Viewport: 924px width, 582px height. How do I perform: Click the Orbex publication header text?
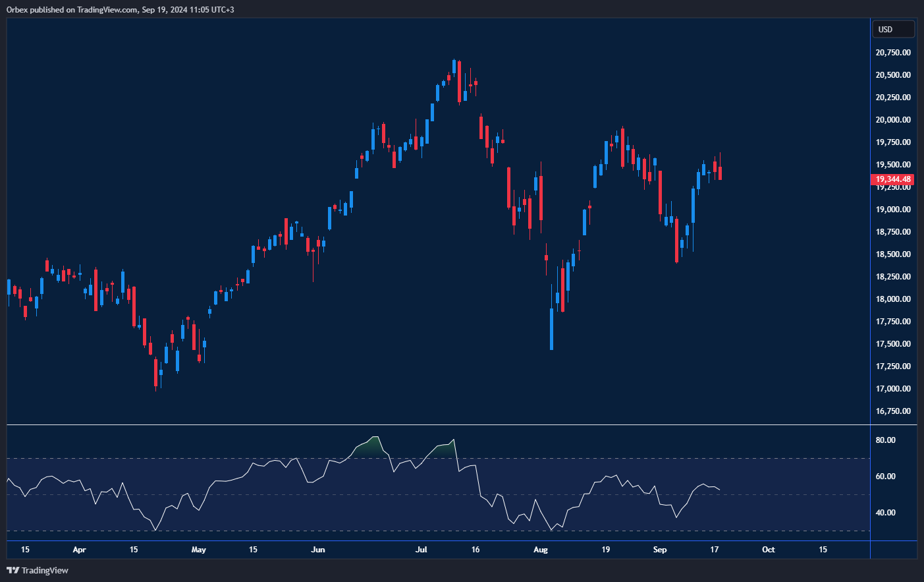pyautogui.click(x=119, y=9)
